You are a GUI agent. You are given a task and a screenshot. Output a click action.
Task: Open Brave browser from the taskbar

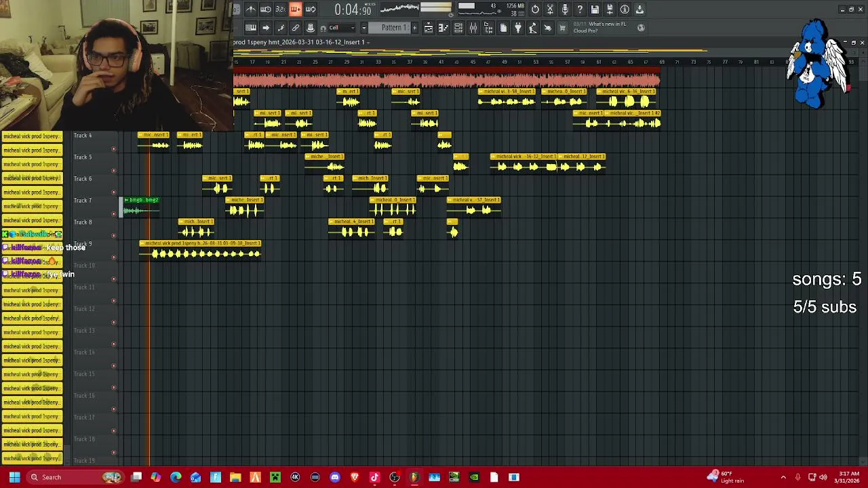(x=355, y=477)
